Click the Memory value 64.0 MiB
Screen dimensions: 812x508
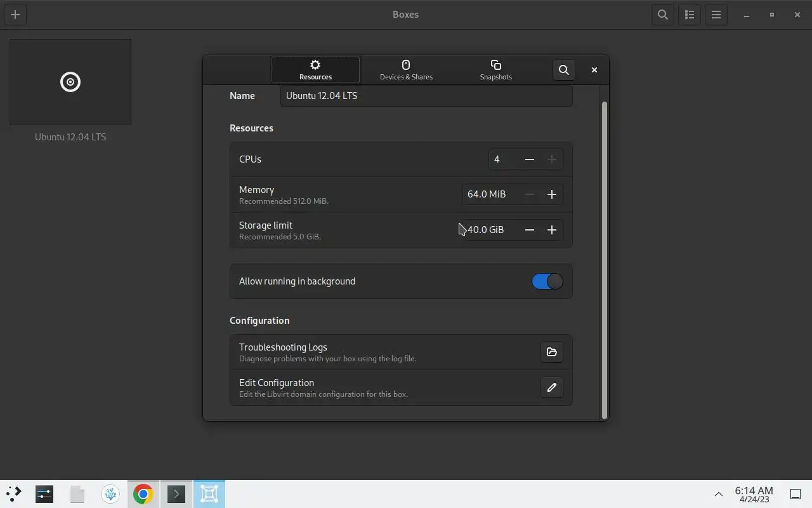coord(487,194)
